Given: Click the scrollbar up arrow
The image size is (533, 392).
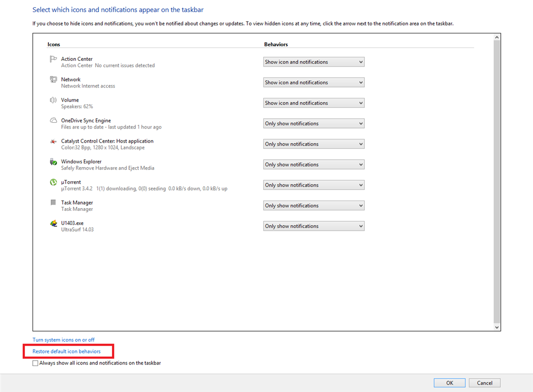Looking at the screenshot, I should point(497,37).
